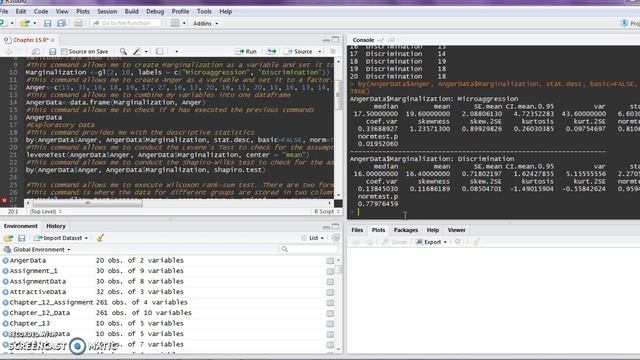The width and height of the screenshot is (640, 360).
Task: Click the document outline icon
Action: 333,51
